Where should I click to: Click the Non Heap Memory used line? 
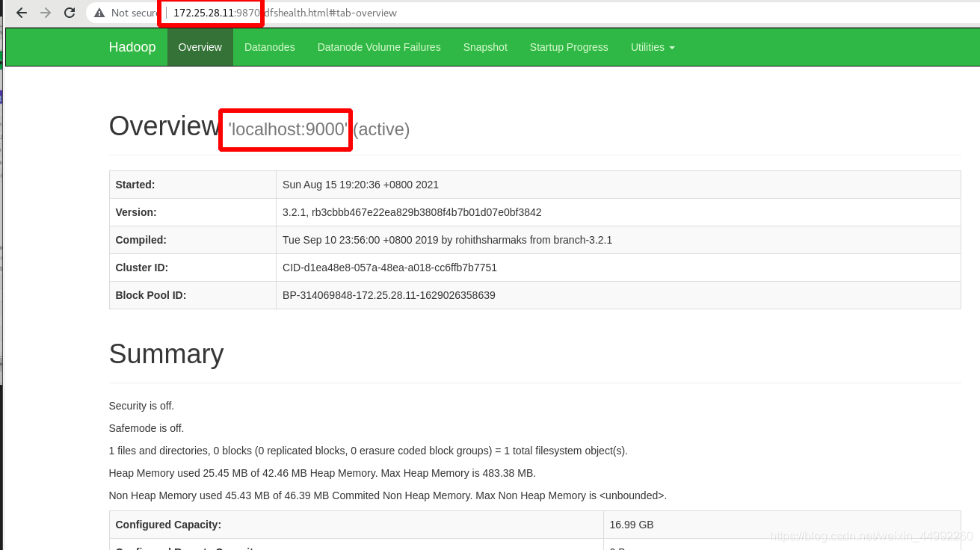tap(388, 495)
